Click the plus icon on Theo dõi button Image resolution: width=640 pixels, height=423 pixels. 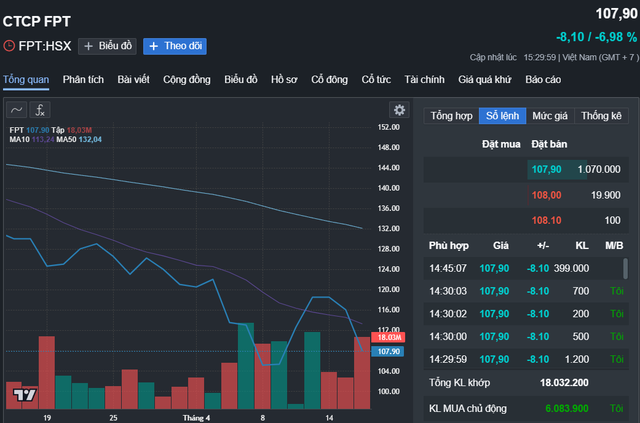tap(153, 46)
